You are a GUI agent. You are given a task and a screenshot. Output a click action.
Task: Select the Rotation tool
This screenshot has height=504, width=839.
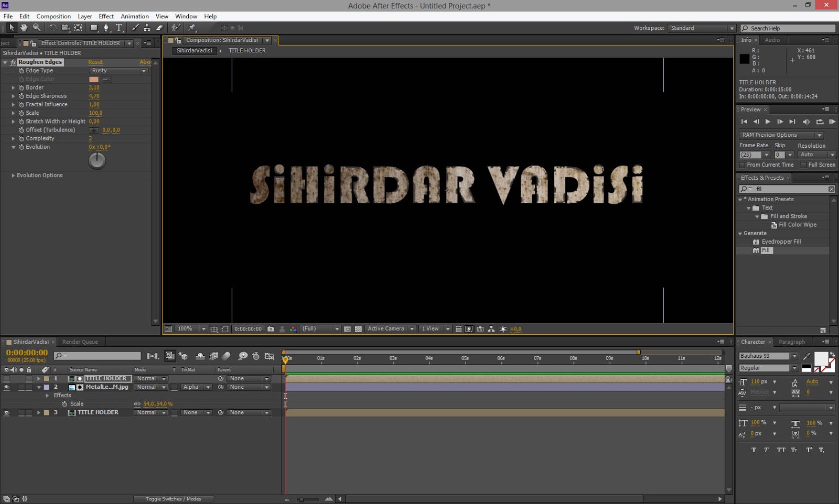(53, 28)
